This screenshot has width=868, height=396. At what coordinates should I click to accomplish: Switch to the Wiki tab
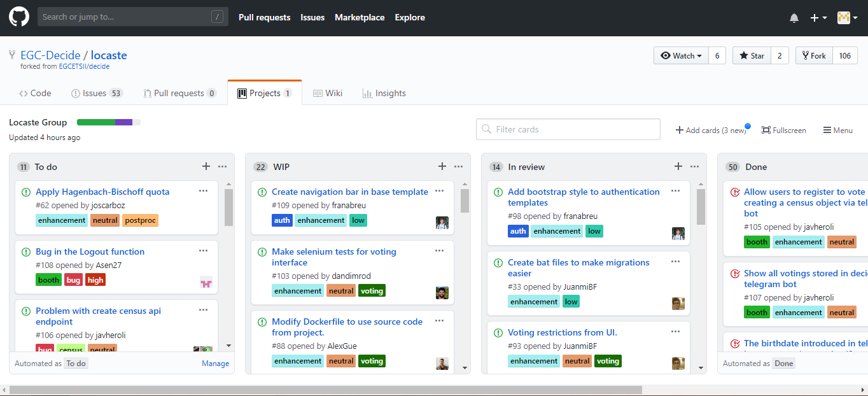click(328, 93)
